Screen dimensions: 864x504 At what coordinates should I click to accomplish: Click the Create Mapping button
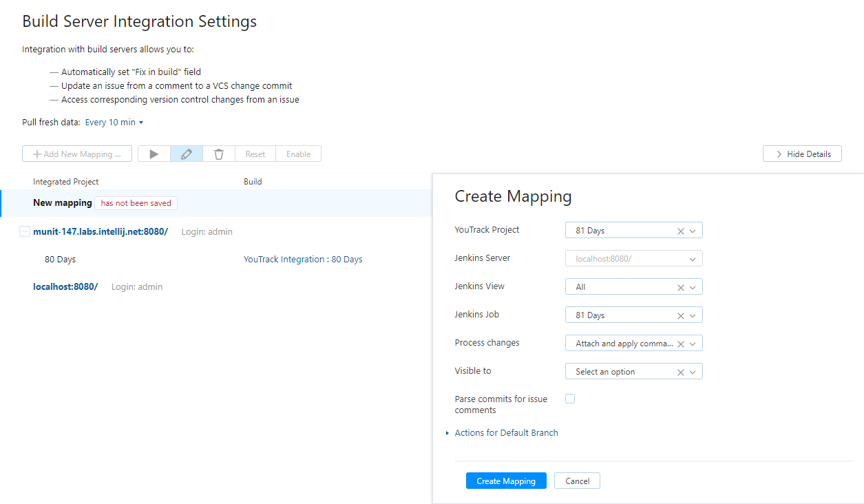(506, 481)
